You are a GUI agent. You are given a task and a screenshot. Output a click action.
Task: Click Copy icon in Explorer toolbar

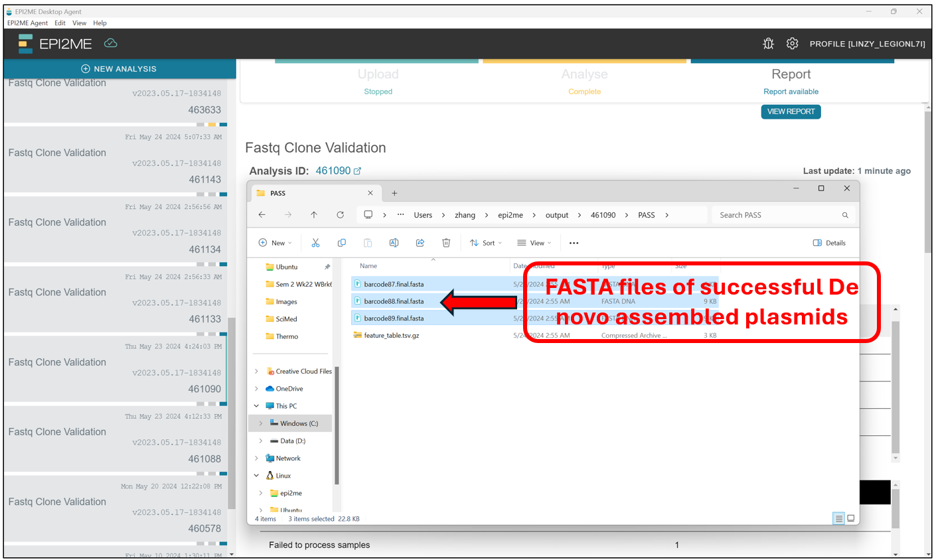pyautogui.click(x=341, y=243)
